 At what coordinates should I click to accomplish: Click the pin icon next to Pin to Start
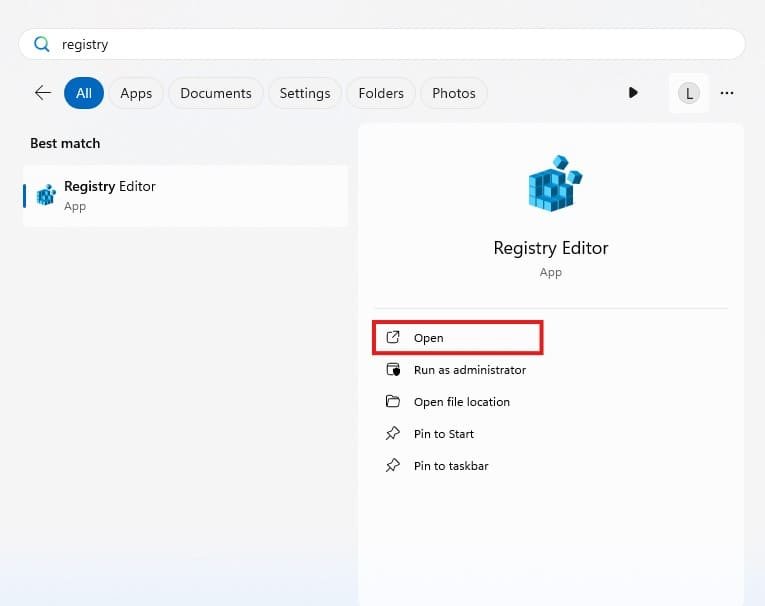(392, 433)
